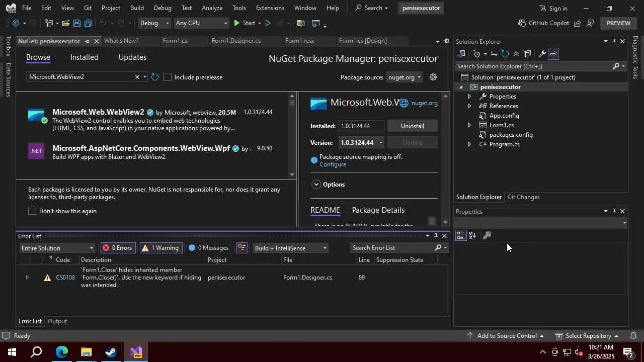The image size is (644, 362).
Task: Click the Solution Explorer wrench Properties icon
Action: coord(542,54)
